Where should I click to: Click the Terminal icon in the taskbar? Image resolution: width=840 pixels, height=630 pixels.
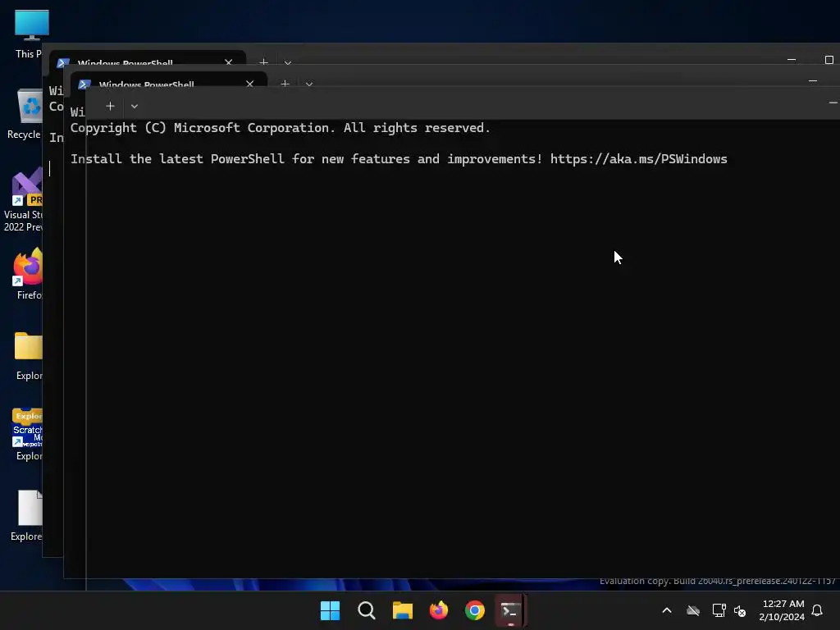[x=510, y=610]
